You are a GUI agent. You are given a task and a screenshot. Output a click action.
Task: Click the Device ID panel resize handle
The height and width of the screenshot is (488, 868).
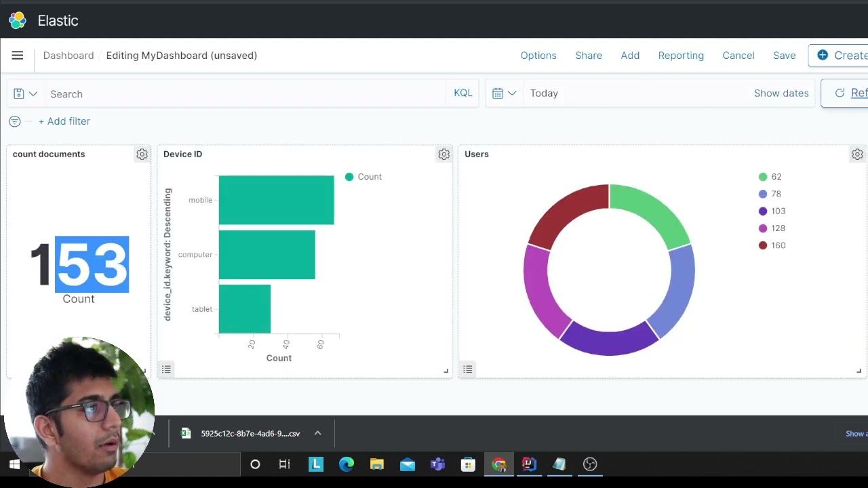coord(446,371)
